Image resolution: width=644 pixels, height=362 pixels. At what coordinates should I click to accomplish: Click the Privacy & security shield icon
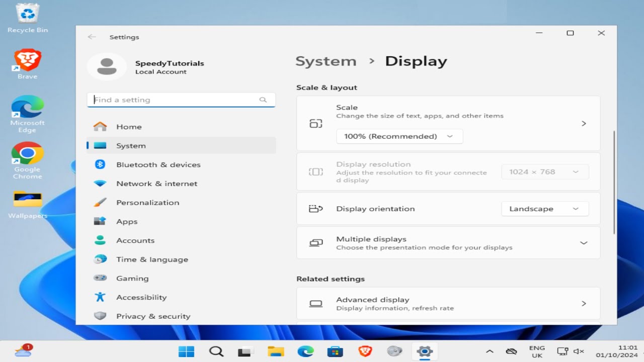point(100,316)
